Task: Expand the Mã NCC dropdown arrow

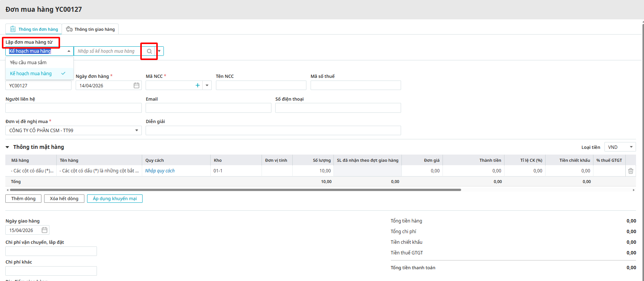Action: 207,85
